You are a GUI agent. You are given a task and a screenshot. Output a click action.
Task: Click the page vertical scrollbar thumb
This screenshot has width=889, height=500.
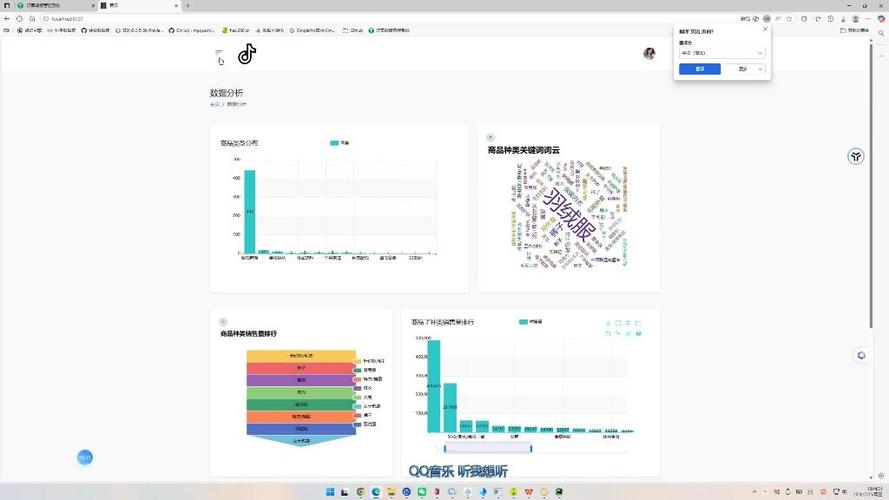click(x=871, y=184)
